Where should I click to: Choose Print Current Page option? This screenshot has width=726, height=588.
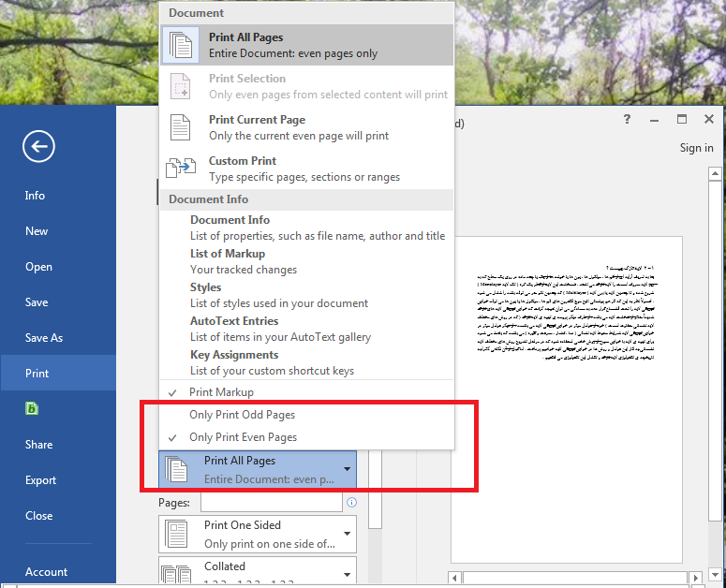306,127
